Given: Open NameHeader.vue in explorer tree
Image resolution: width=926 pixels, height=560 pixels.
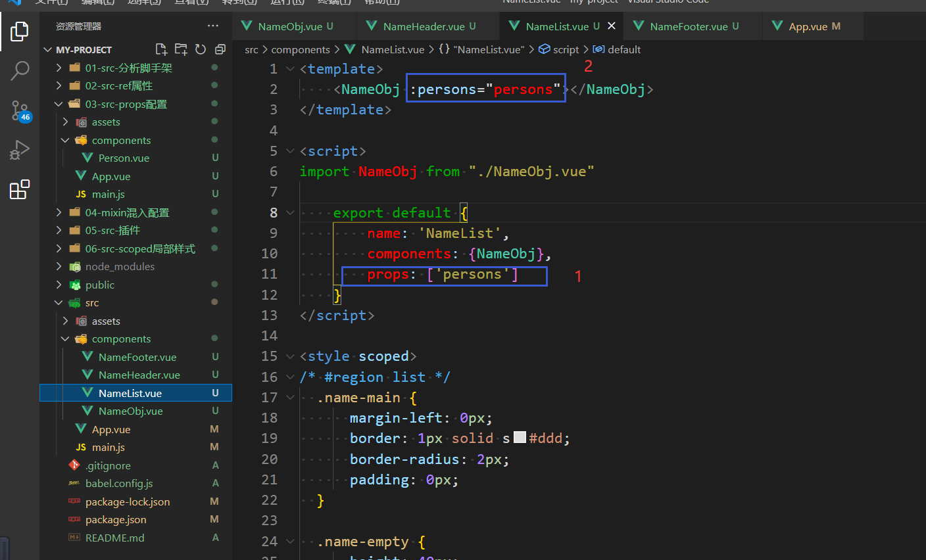Looking at the screenshot, I should point(136,375).
